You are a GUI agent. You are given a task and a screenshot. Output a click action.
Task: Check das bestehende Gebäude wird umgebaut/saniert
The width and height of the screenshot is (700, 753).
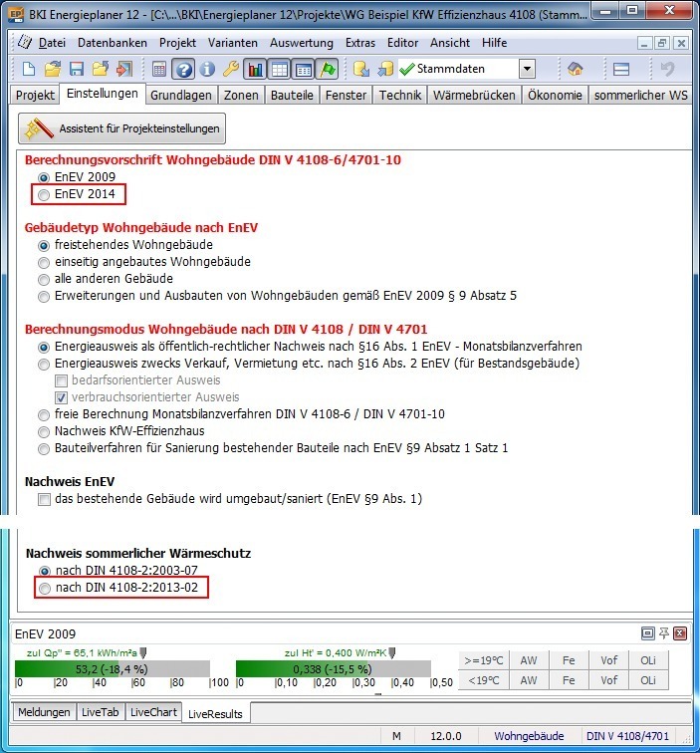(44, 499)
